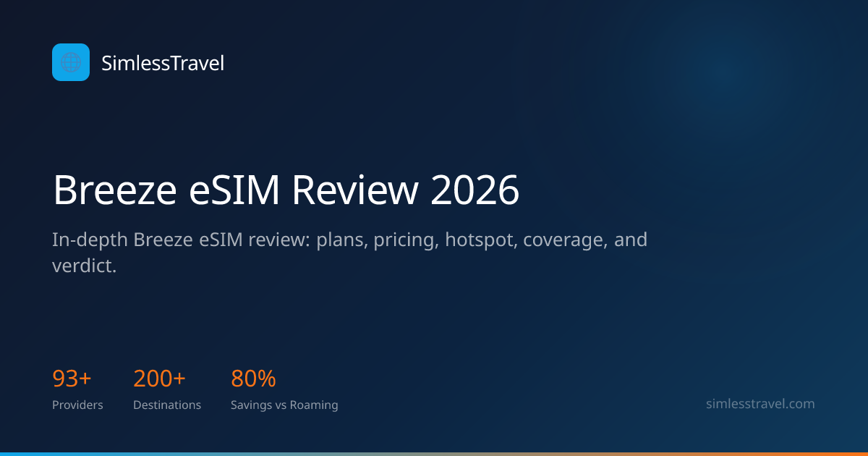Click the SimlessTravel brand name
The image size is (868, 456).
point(163,64)
